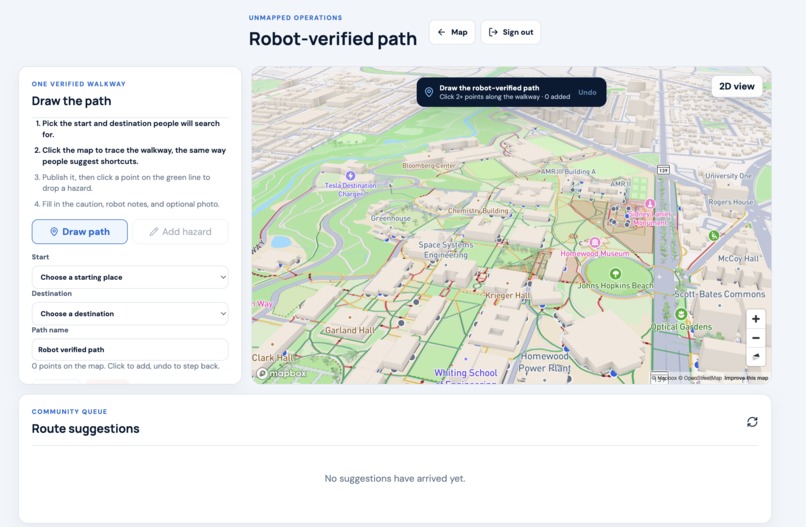Click McCoy Hall label on map
The height and width of the screenshot is (527, 806).
click(x=738, y=259)
